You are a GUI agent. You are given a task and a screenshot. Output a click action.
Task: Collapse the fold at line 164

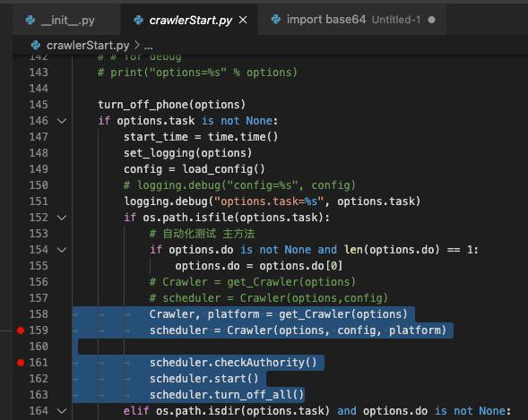[x=62, y=411]
